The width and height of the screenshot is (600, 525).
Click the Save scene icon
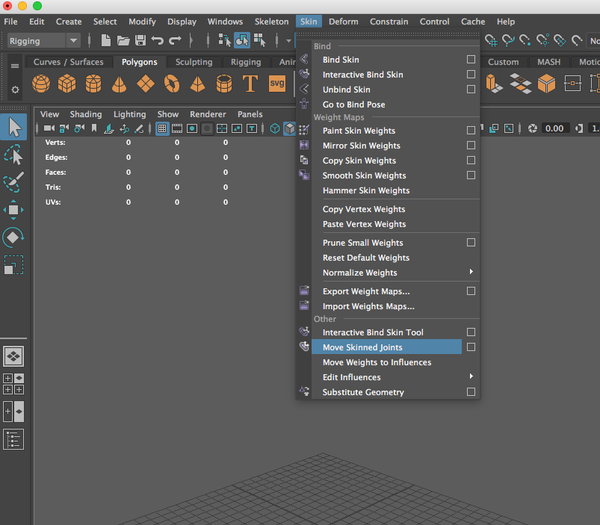[x=140, y=40]
